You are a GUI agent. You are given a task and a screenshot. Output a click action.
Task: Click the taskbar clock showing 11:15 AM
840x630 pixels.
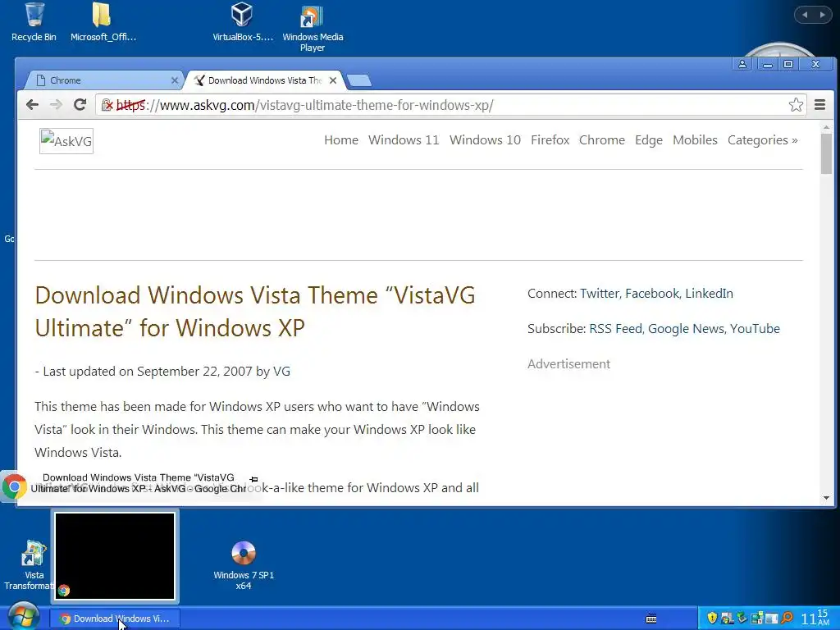815,617
